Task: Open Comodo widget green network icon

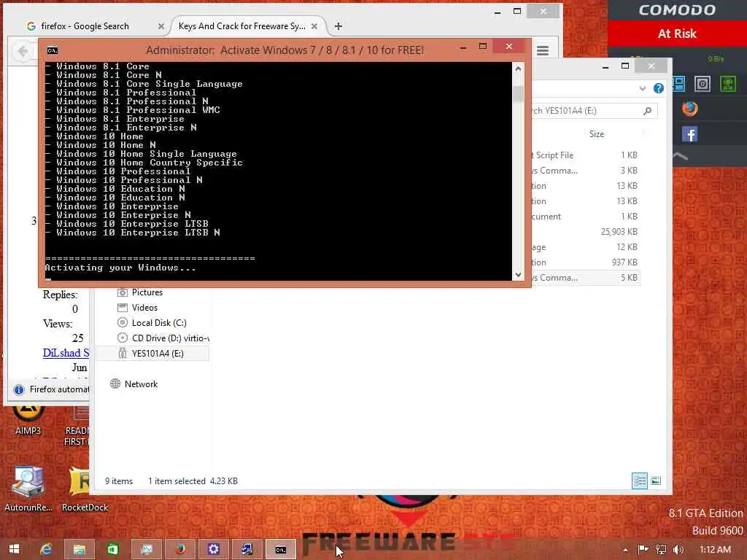Action: [728, 84]
